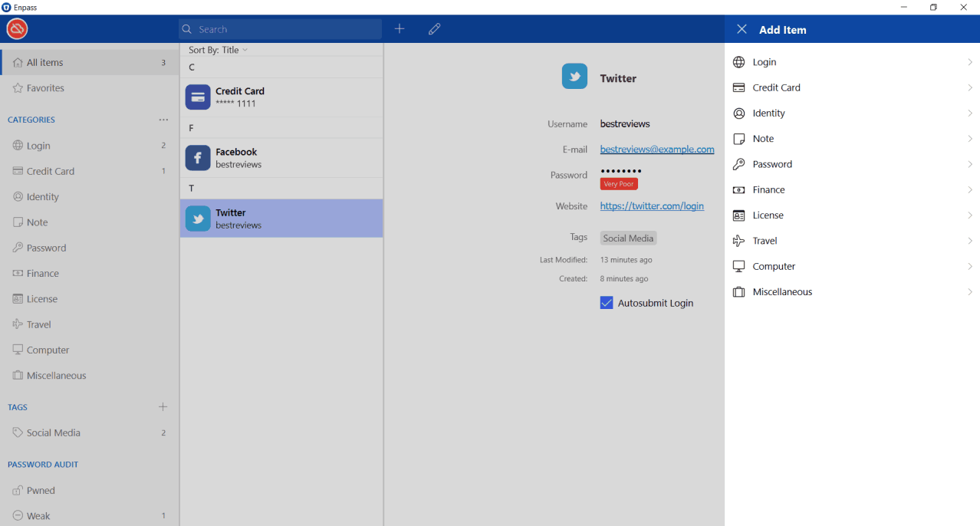The height and width of the screenshot is (526, 980).
Task: Click into the Search field
Action: coord(284,29)
